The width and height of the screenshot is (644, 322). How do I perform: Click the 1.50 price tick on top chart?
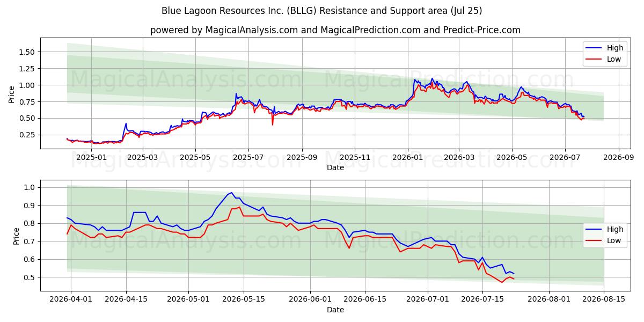tap(28, 52)
